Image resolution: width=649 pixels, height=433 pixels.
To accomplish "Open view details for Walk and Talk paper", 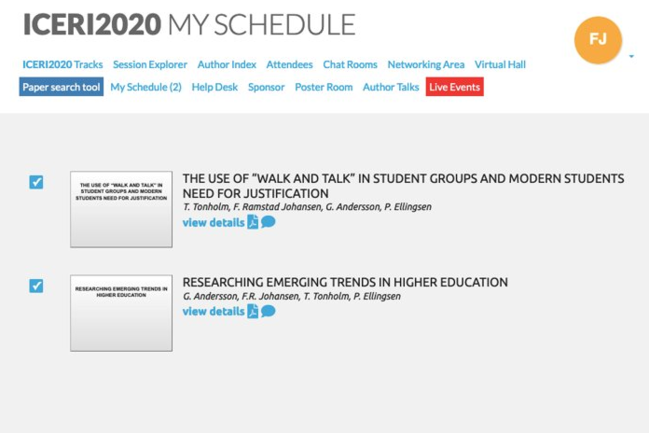I will pos(214,223).
